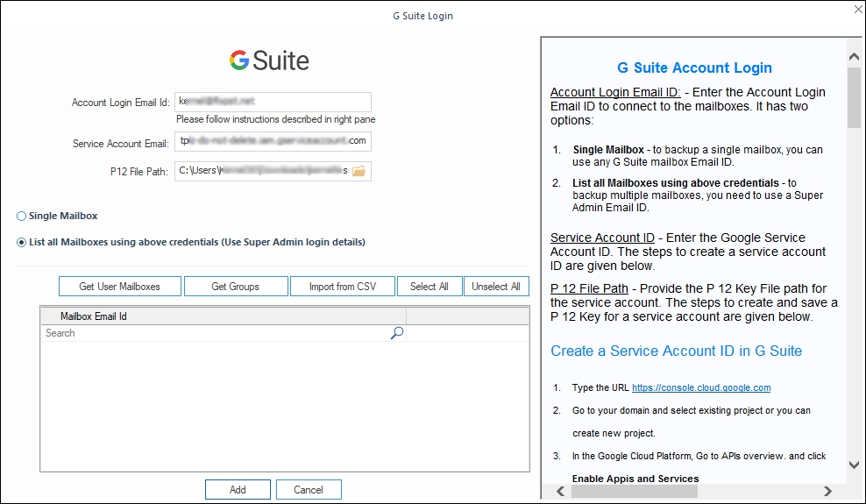
Task: Click the folder browse icon for P12 file
Action: tap(359, 171)
